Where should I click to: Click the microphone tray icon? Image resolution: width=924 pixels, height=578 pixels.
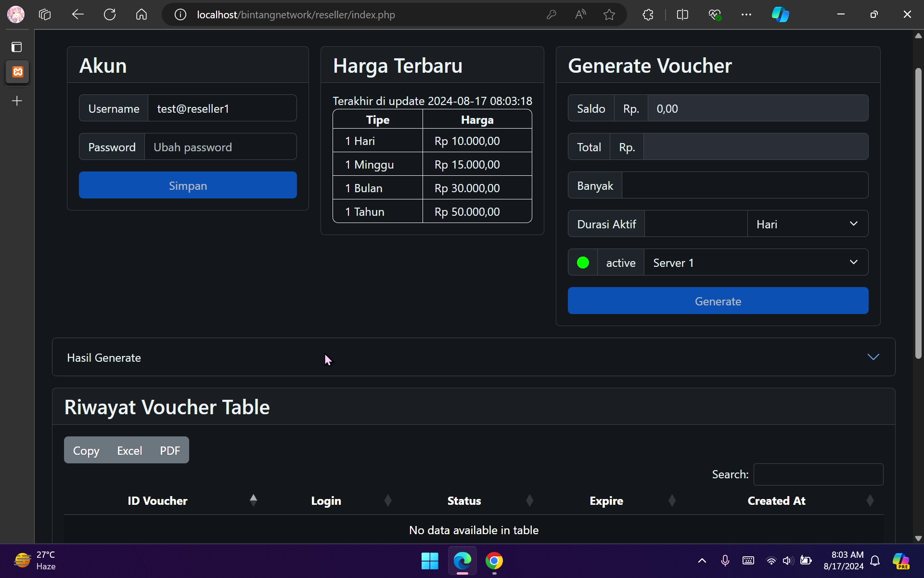725,560
